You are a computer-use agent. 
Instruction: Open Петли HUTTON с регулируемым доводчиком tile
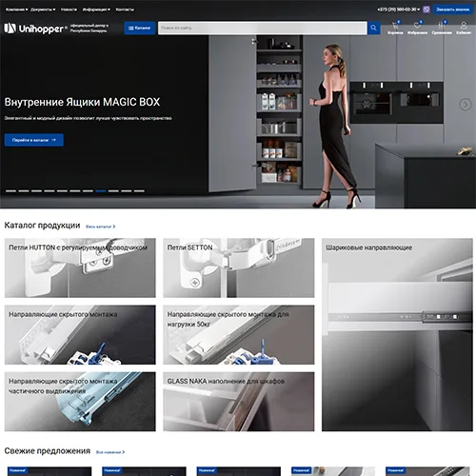[x=80, y=268]
